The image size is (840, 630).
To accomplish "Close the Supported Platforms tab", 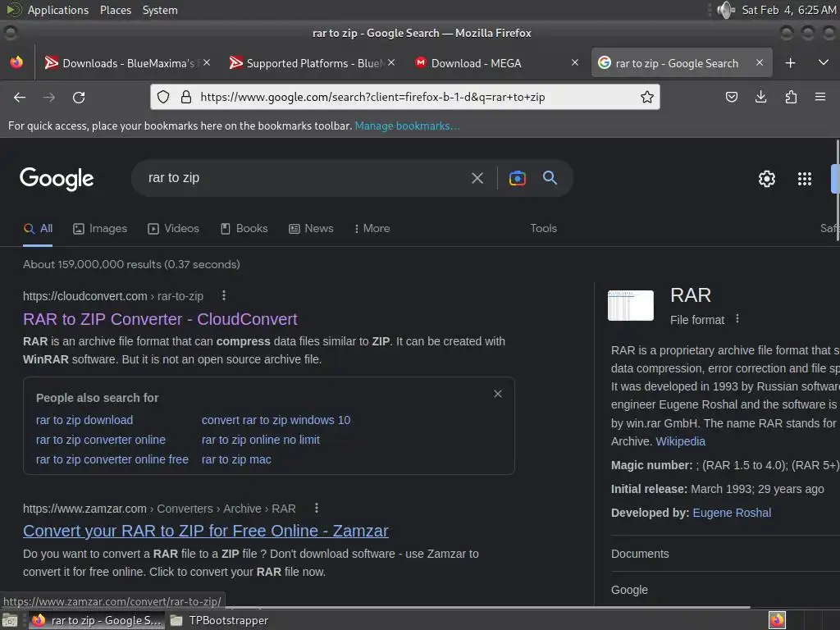I will [x=391, y=62].
